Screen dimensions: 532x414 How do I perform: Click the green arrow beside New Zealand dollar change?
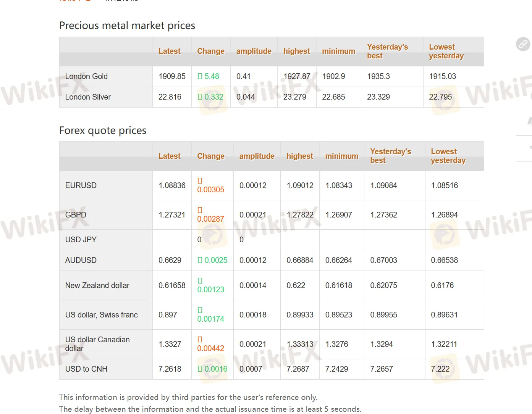[x=199, y=281]
